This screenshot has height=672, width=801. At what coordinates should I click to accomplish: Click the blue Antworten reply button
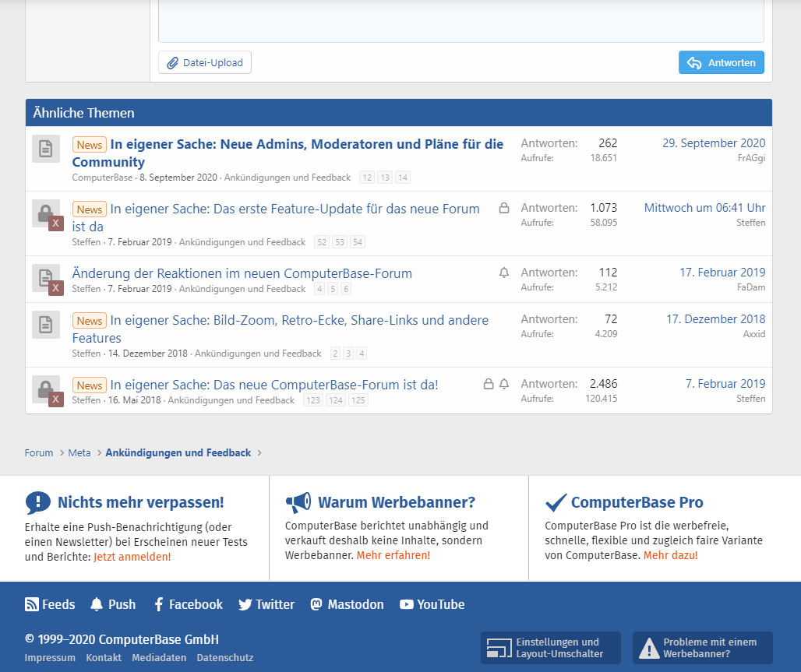[721, 62]
